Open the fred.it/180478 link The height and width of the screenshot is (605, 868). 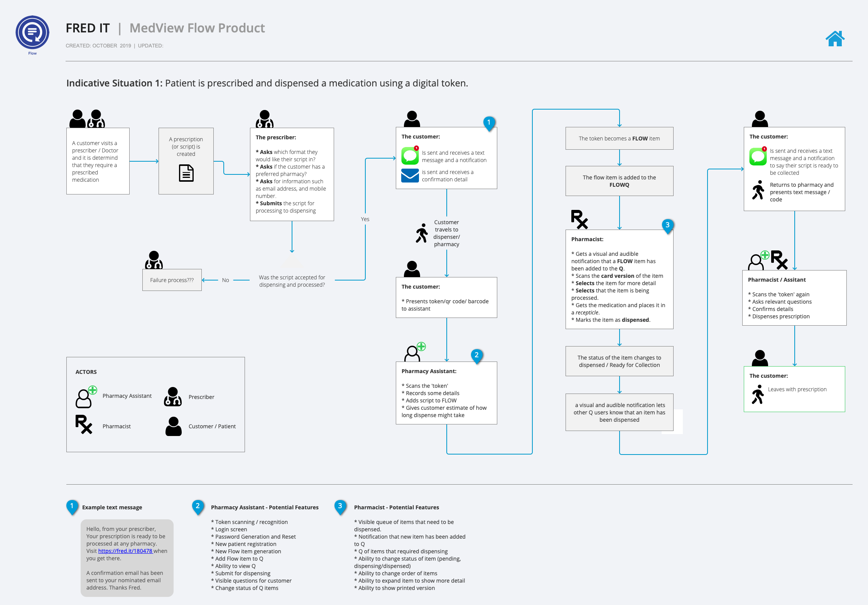pos(125,551)
